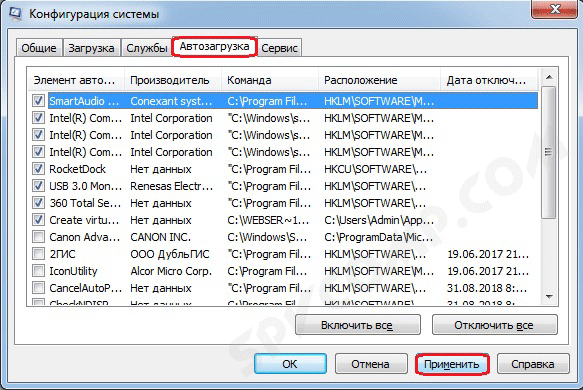The image size is (583, 390).
Task: Click the C:\WEBSER~1... command cell
Action: tap(268, 220)
